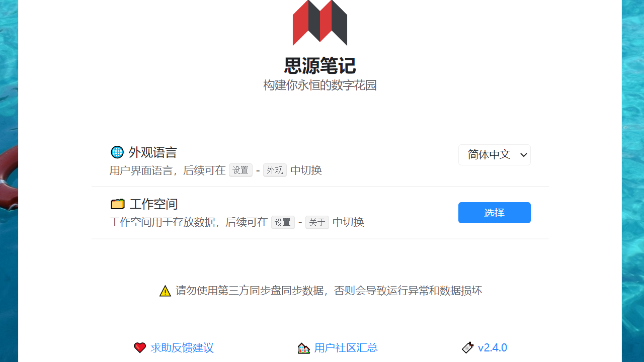Click the globe icon beside 外观语言
Screen dimensions: 644x362
117,152
